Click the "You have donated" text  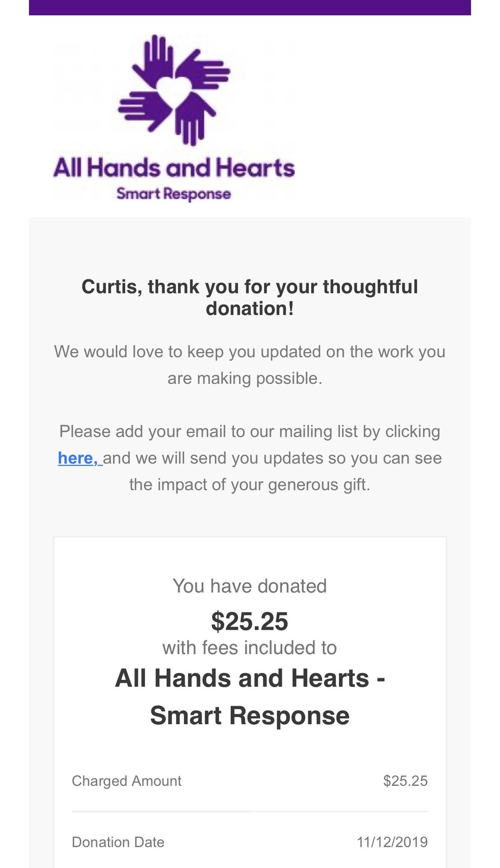tap(250, 586)
